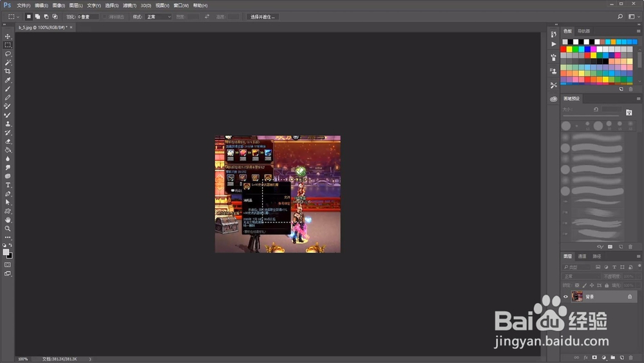This screenshot has width=644, height=363.
Task: Open the File menu
Action: pyautogui.click(x=23, y=5)
